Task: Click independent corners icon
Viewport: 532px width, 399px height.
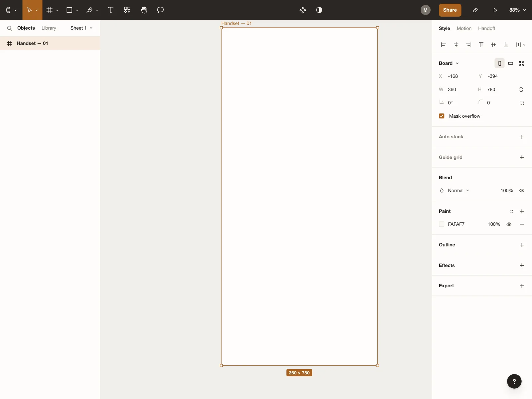Action: [x=522, y=103]
